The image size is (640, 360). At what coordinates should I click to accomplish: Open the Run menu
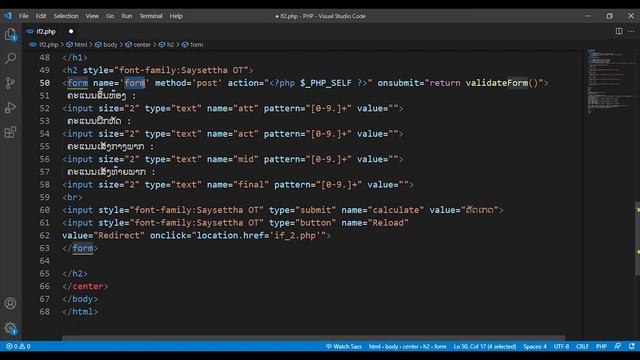coord(127,16)
